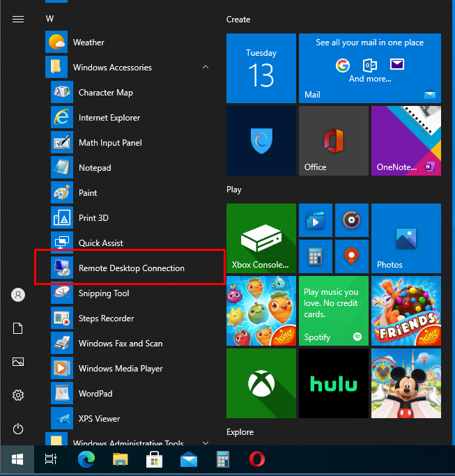The width and height of the screenshot is (455, 476).
Task: Open Math Input Panel icon
Action: pyautogui.click(x=62, y=142)
